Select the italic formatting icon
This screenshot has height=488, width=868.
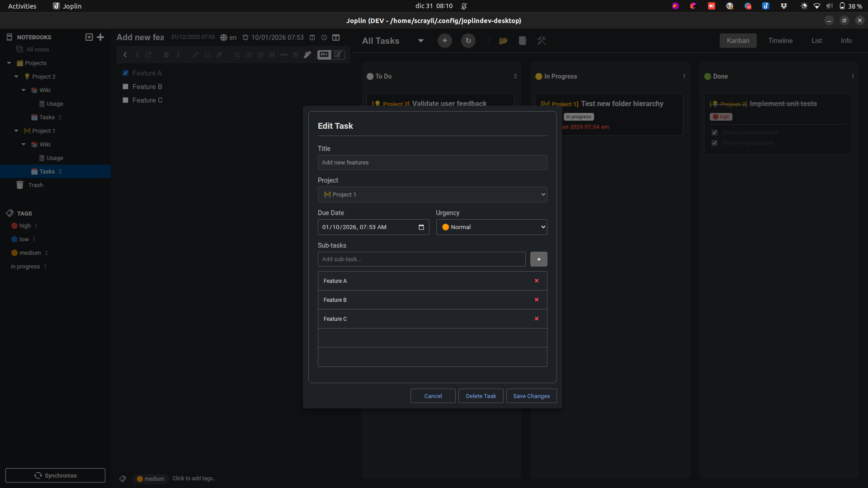[x=178, y=55]
